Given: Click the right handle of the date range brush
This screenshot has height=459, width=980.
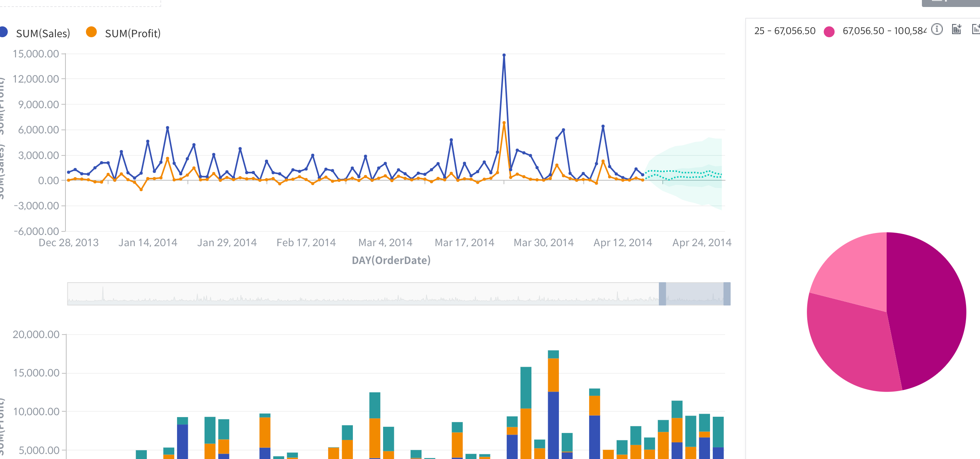Looking at the screenshot, I should [727, 294].
